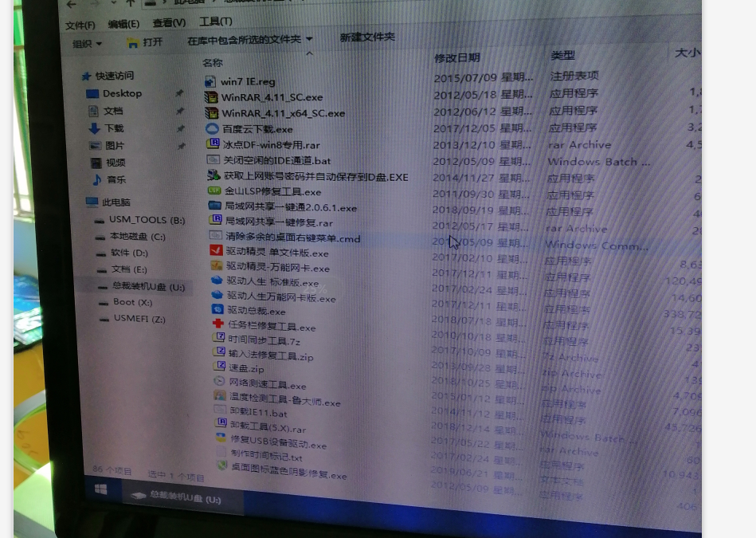Click the back navigation arrow
This screenshot has height=538, width=756.
coord(72,4)
